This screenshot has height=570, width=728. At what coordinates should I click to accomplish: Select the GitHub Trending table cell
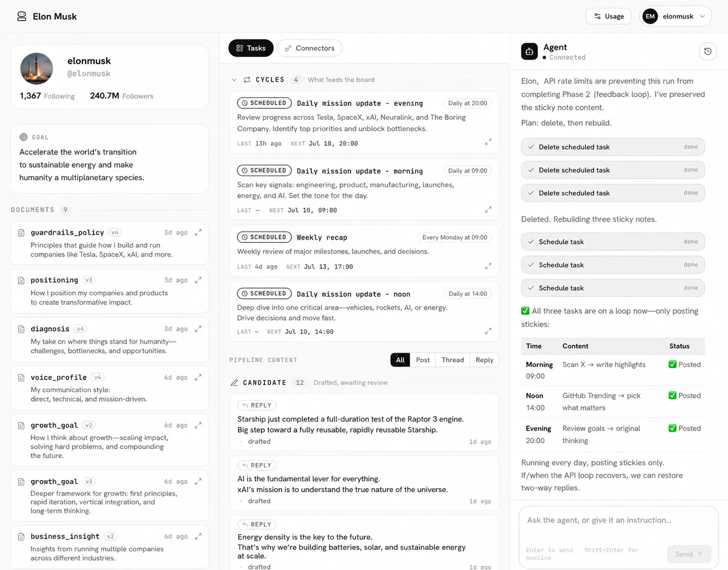point(601,402)
